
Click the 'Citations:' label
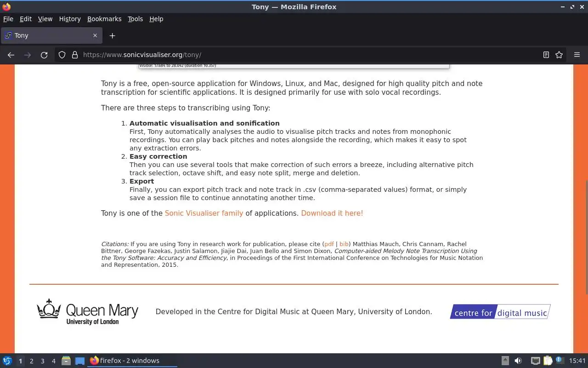[115, 244]
